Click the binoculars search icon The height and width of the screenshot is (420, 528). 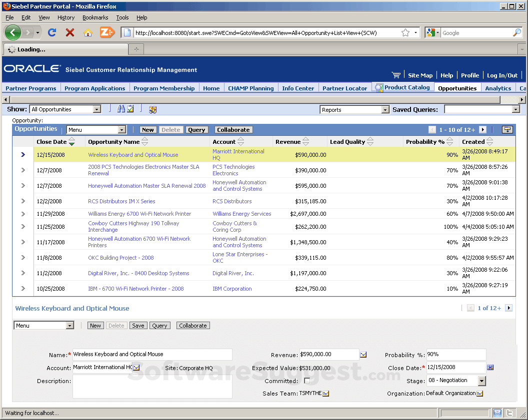pos(121,109)
